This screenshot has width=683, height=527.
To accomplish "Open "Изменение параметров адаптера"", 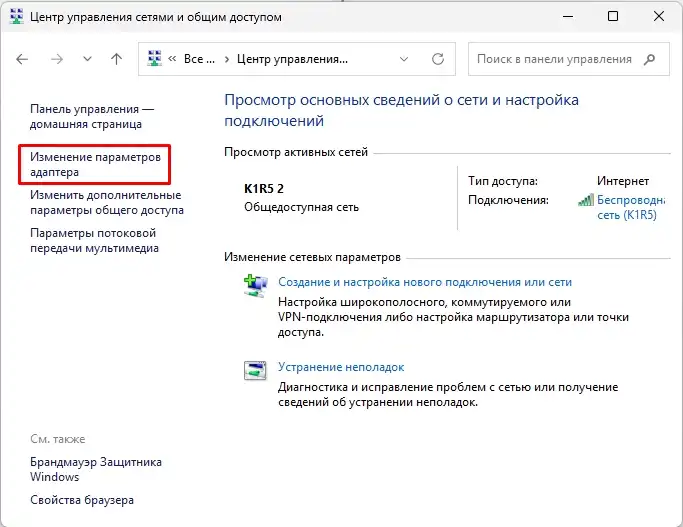I will point(95,164).
